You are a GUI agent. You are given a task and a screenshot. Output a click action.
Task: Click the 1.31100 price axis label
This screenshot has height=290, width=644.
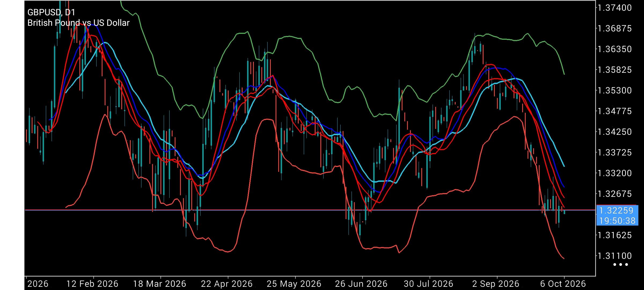coord(615,256)
